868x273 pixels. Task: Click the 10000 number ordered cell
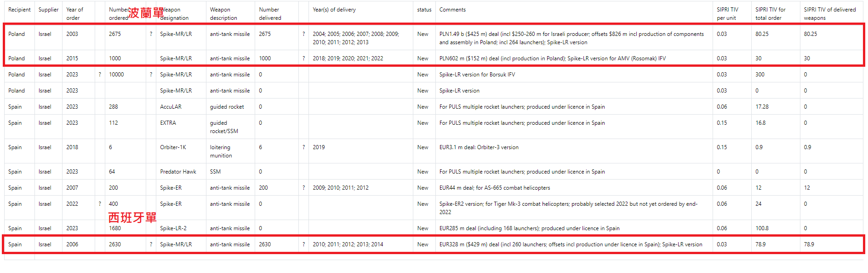116,75
